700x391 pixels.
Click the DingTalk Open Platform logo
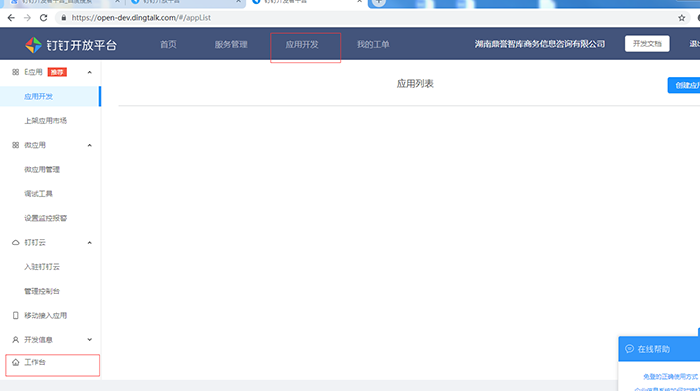pyautogui.click(x=71, y=45)
